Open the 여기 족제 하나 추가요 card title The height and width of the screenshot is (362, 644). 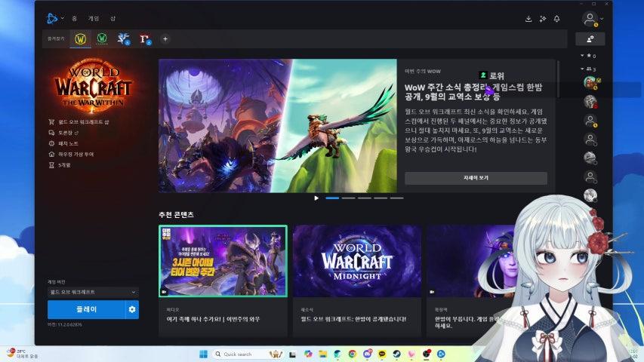click(213, 319)
